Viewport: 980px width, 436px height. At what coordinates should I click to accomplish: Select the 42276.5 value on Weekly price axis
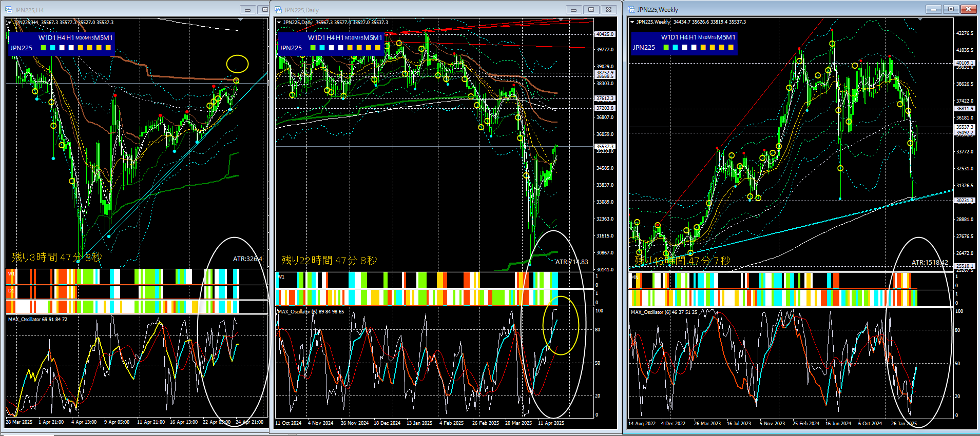pos(965,33)
